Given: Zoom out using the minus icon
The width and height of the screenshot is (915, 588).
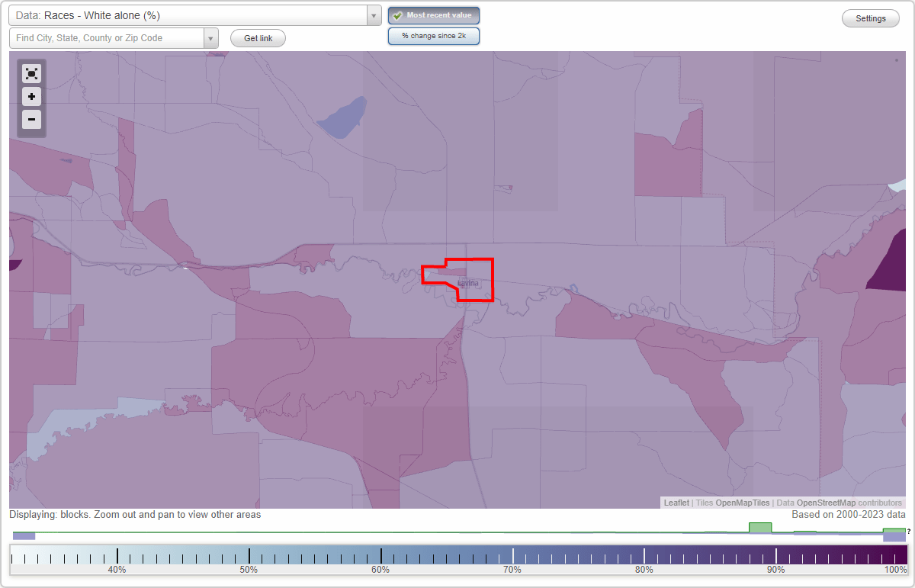Looking at the screenshot, I should pos(31,119).
